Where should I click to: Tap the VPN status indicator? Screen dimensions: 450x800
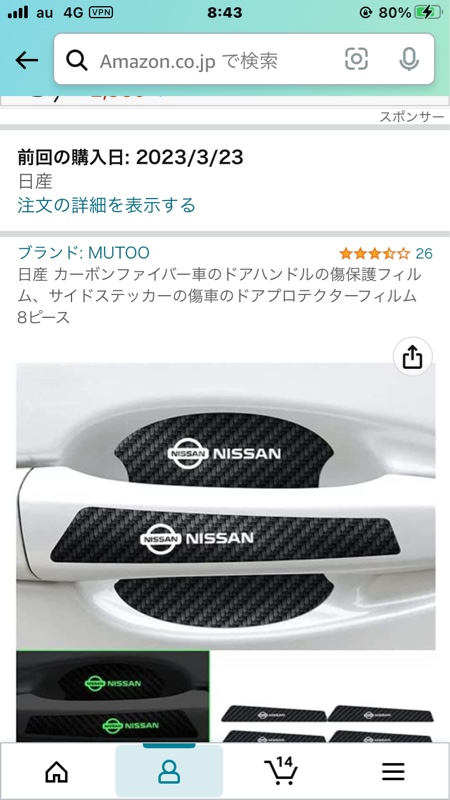[x=101, y=13]
